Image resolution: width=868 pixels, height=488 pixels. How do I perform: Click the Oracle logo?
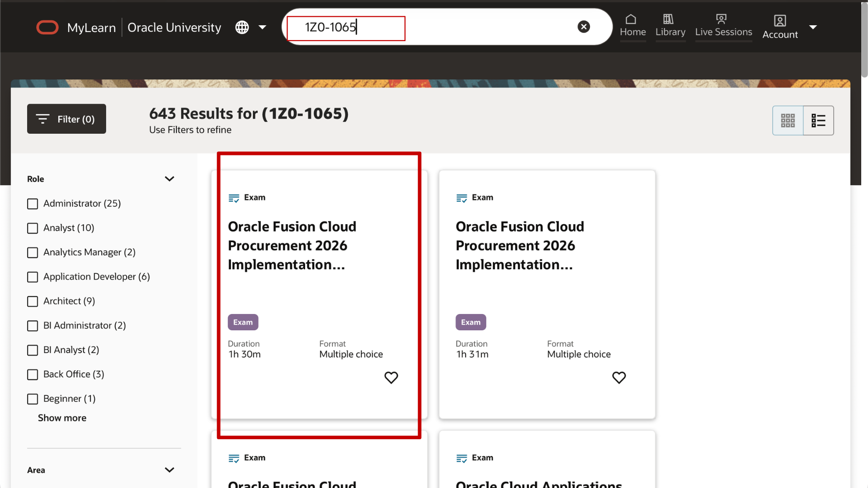pos(47,27)
